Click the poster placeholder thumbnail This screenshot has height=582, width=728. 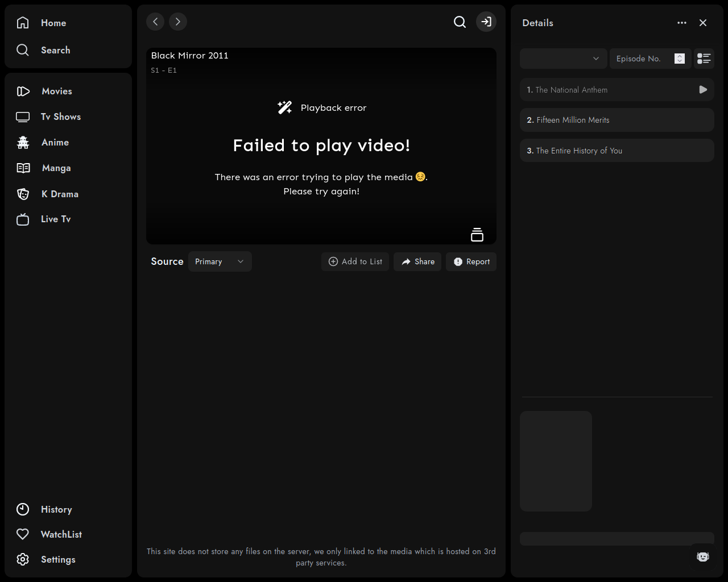pyautogui.click(x=556, y=461)
